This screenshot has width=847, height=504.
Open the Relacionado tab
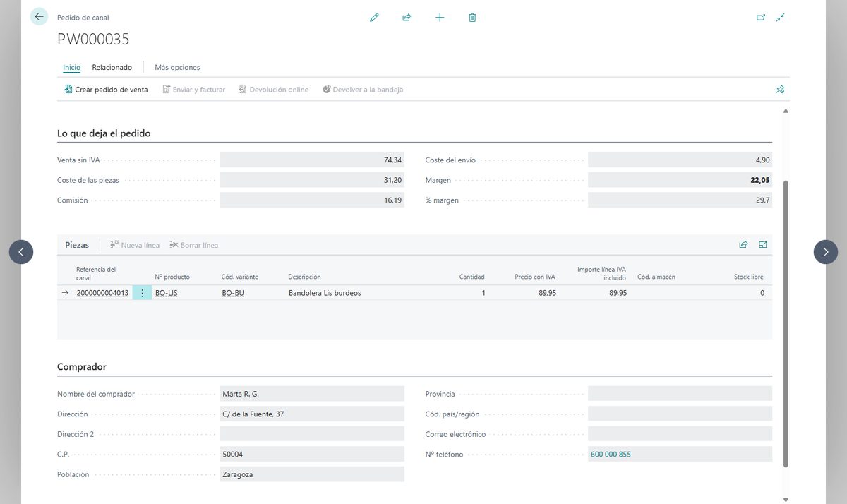tap(112, 68)
